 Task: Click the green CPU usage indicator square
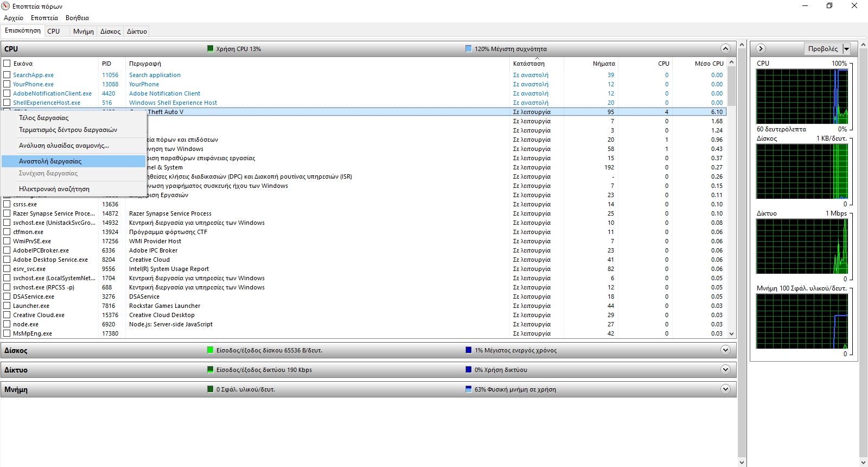tap(210, 49)
